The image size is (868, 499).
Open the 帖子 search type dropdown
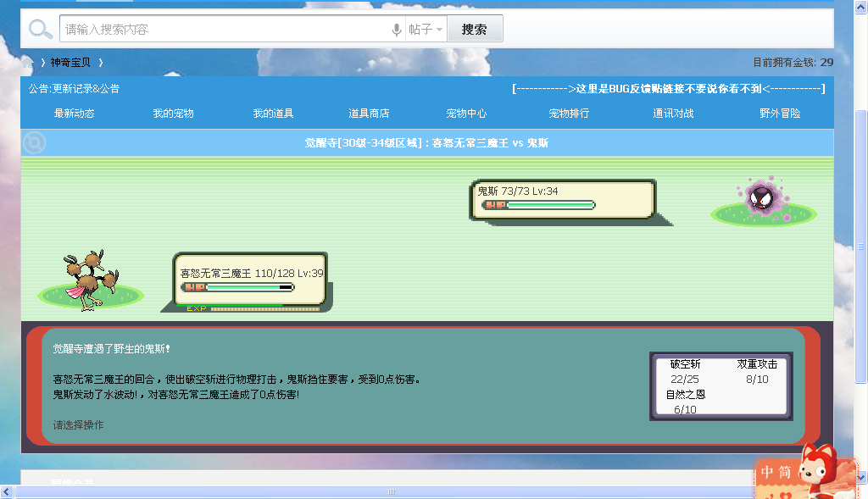point(426,30)
